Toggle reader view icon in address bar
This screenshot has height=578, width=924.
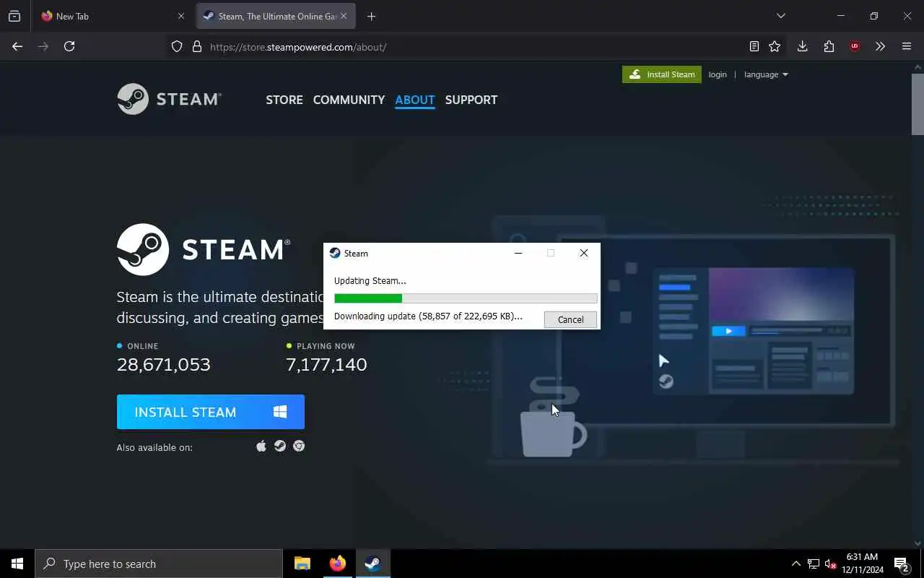click(754, 46)
